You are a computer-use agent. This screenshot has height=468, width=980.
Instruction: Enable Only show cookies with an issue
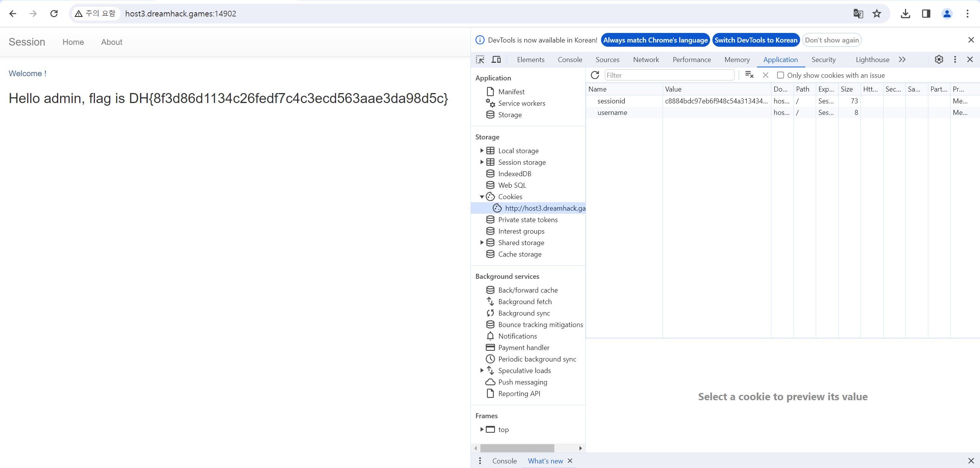click(x=780, y=75)
